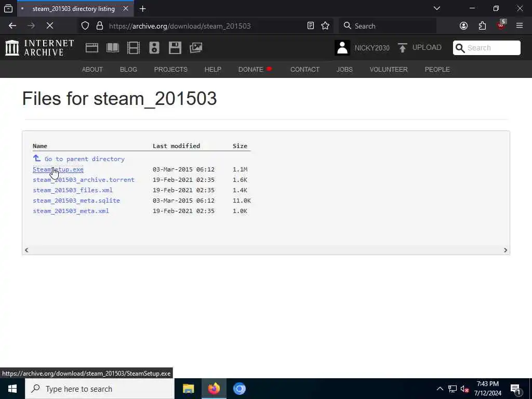Open the ABOUT menu item

pos(92,70)
